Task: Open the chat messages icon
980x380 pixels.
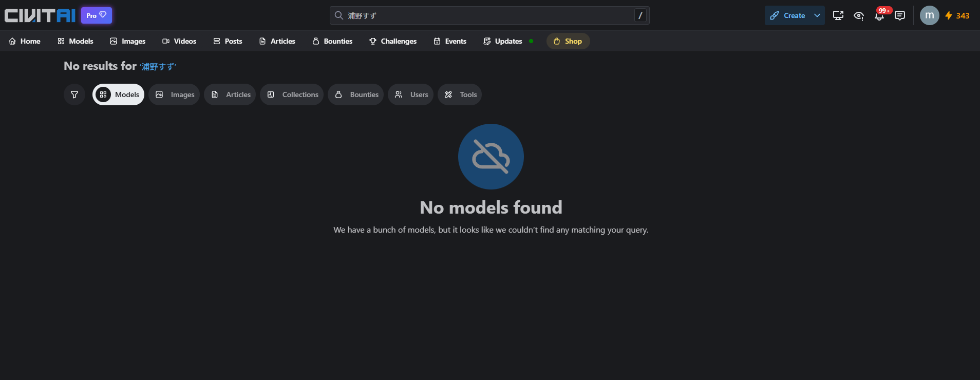Action: pyautogui.click(x=900, y=15)
